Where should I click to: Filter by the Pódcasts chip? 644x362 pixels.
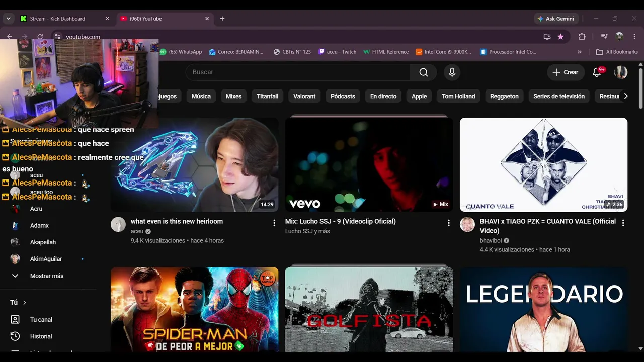(343, 96)
